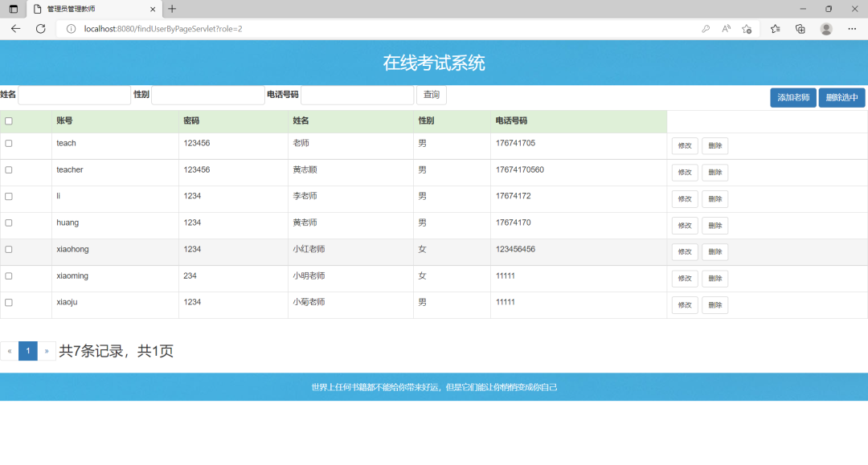Click 删除 for the li row

click(x=715, y=199)
